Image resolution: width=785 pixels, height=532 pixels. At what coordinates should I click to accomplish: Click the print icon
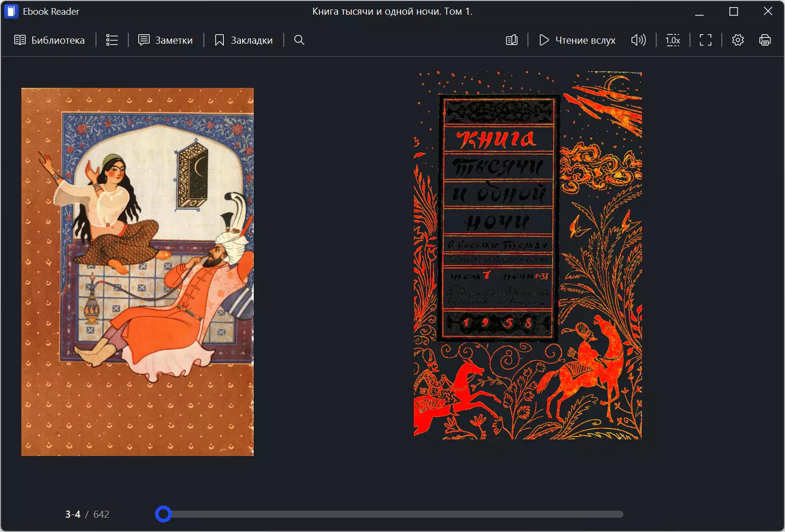[x=765, y=40]
